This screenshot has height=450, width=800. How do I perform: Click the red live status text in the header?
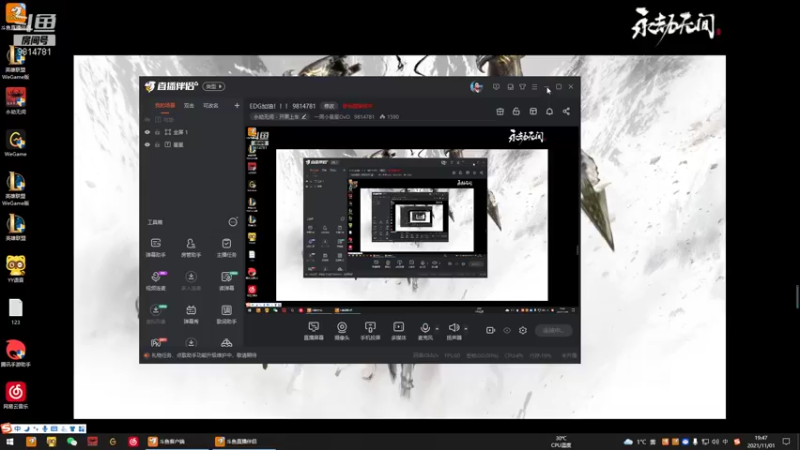tap(358, 106)
